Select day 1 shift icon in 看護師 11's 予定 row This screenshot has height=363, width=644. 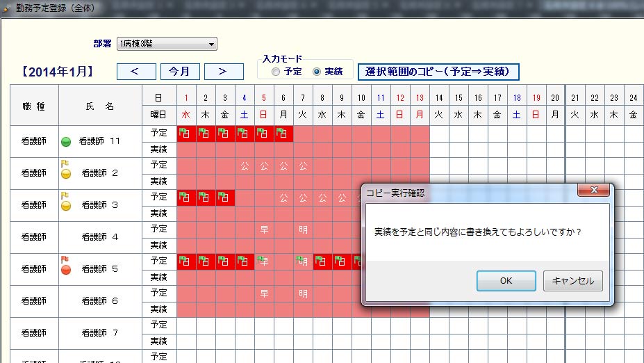coord(186,133)
